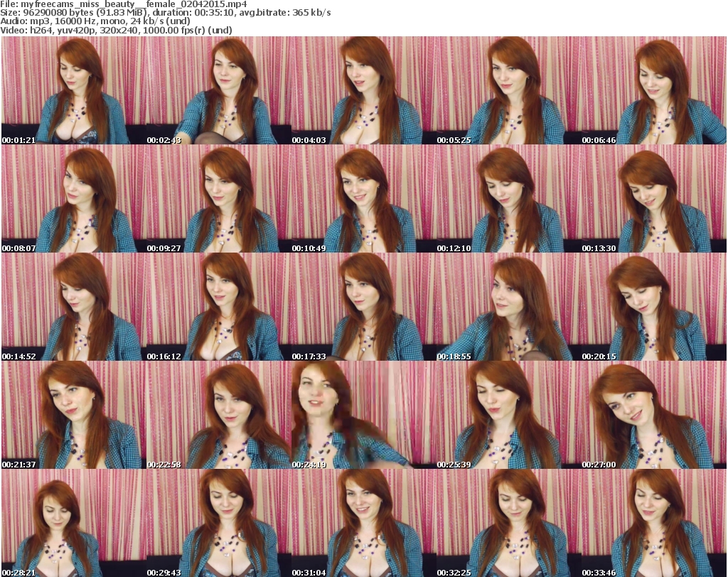
Task: Click the frame timestamped 00:14:52
Action: tap(74, 307)
